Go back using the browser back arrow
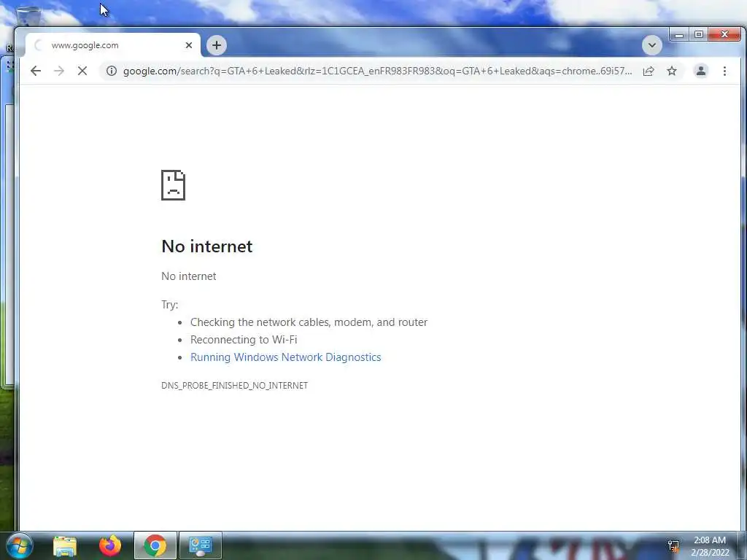This screenshot has width=747, height=560. coord(36,71)
